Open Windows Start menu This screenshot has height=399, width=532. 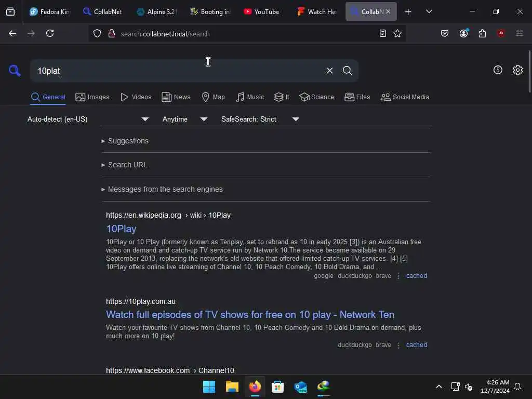click(x=209, y=387)
